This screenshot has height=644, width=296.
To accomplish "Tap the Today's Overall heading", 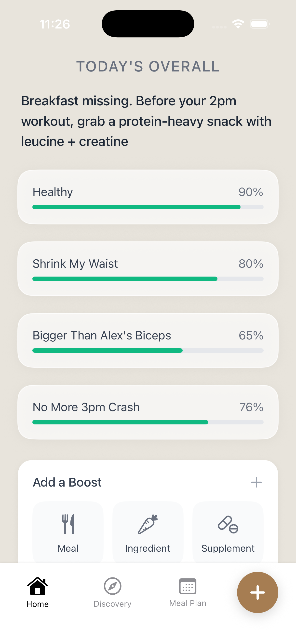I will pyautogui.click(x=148, y=67).
